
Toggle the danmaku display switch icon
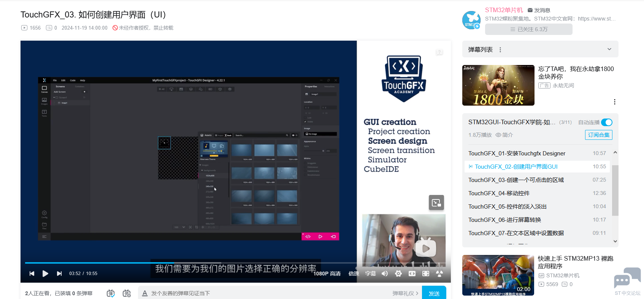coord(111,293)
